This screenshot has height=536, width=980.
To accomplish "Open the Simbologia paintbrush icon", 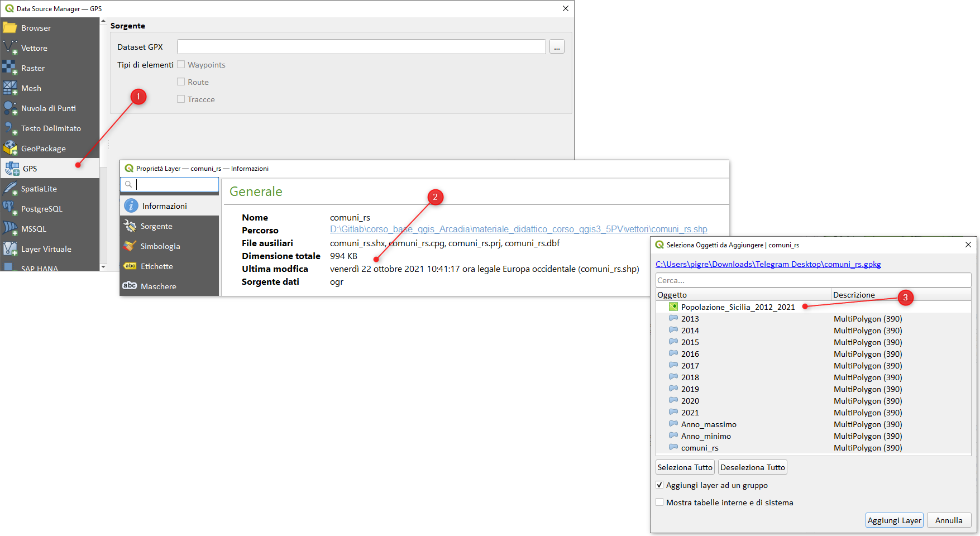I will coord(130,246).
